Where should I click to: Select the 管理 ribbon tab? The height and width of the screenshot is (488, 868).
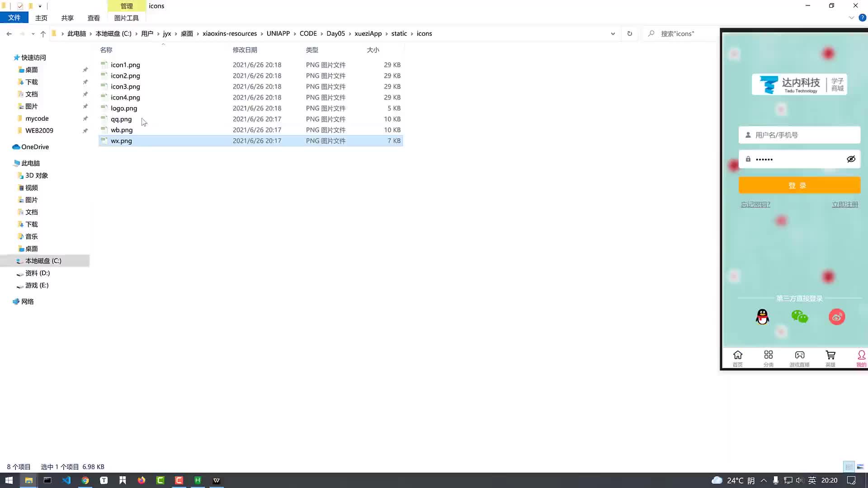pyautogui.click(x=126, y=6)
